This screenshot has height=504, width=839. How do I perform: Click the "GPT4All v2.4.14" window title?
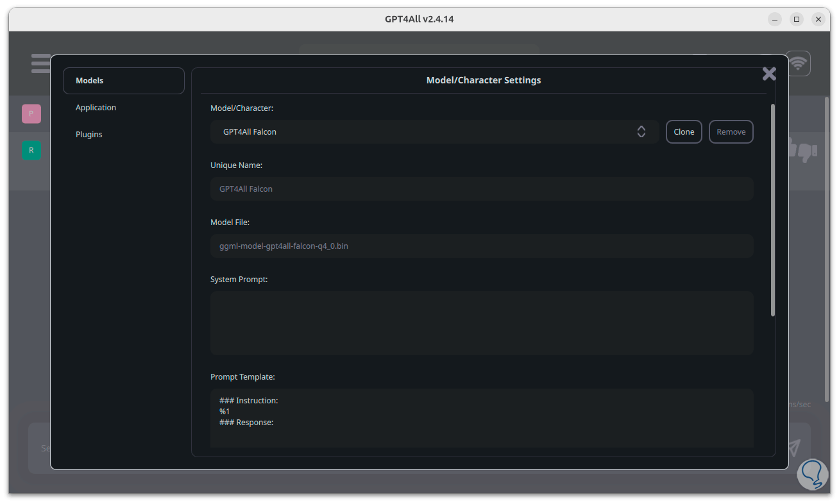(419, 19)
